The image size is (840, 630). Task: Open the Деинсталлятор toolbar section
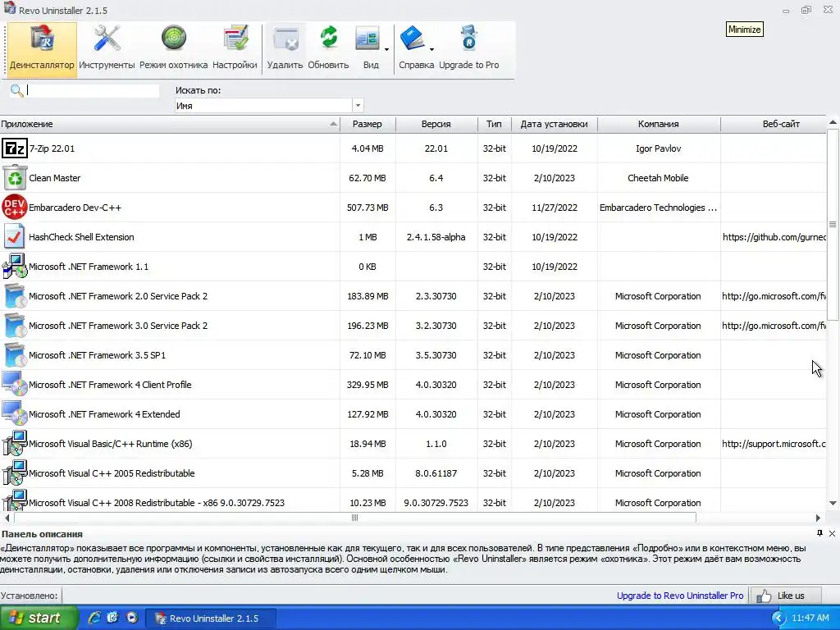[42, 50]
